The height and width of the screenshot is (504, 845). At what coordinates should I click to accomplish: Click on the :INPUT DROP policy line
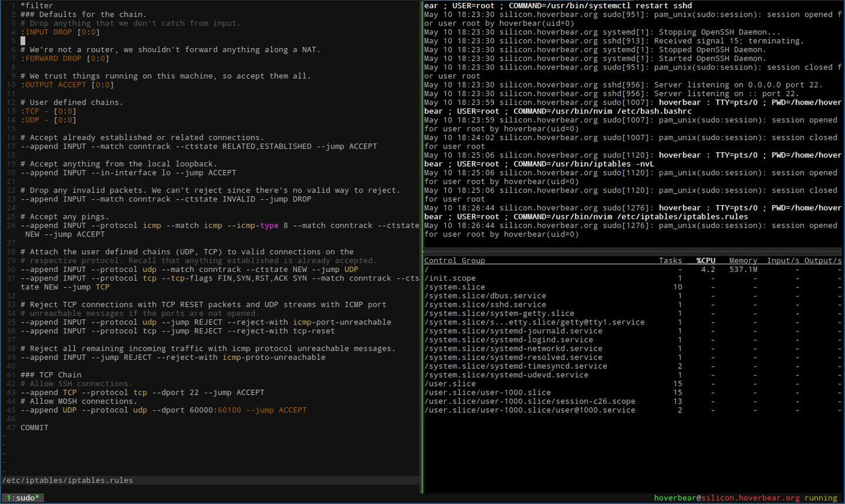(x=60, y=32)
